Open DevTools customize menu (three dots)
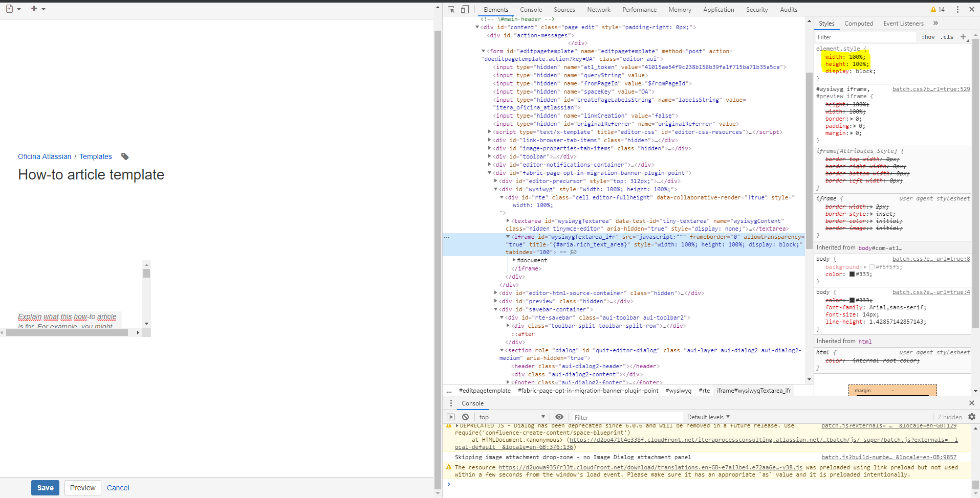Image resolution: width=980 pixels, height=498 pixels. coord(957,9)
